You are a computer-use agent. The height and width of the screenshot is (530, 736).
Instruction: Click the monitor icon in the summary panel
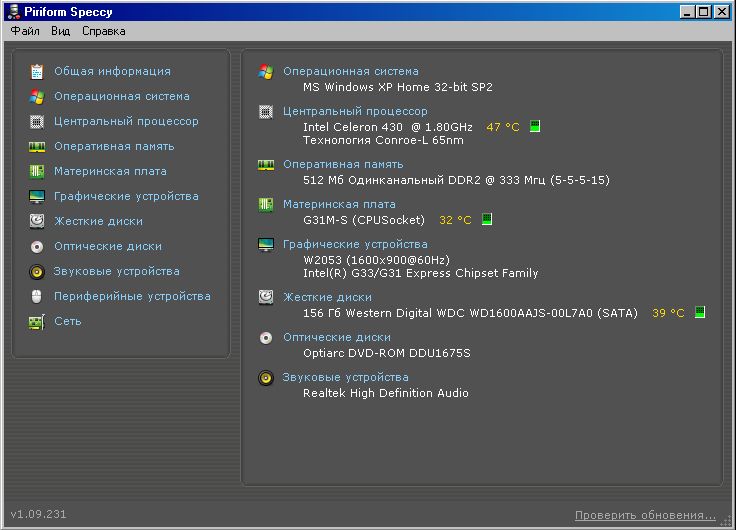click(266, 245)
